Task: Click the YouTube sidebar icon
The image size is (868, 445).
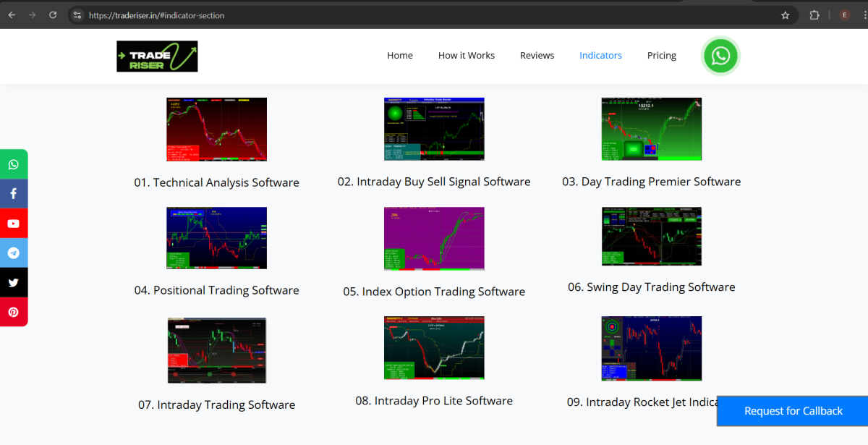Action: click(14, 224)
